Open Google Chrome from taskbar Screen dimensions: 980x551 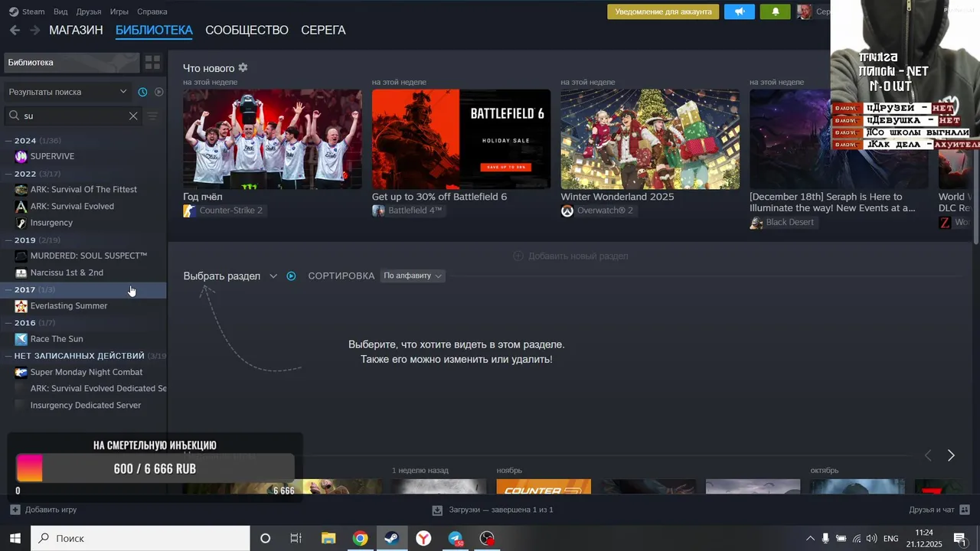pyautogui.click(x=360, y=539)
